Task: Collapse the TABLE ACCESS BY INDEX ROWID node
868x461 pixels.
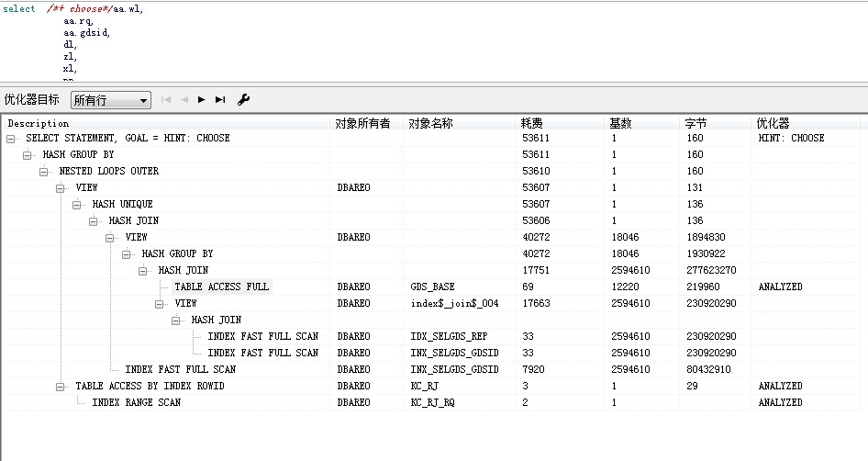Action: coord(61,387)
